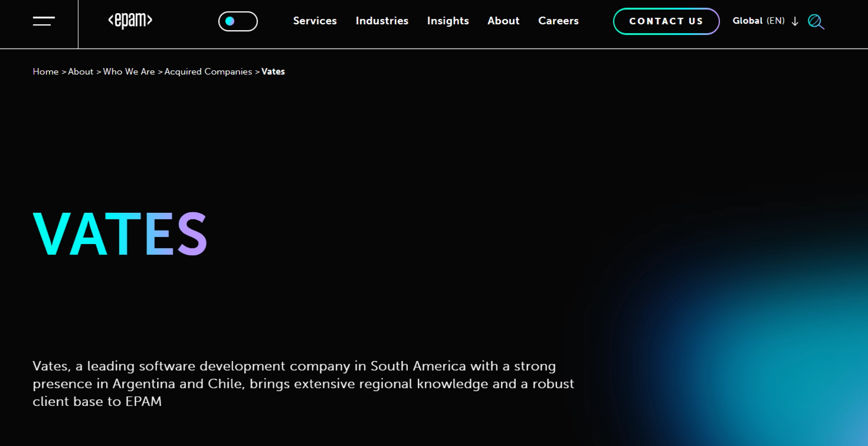Click the Vates breadcrumb item
This screenshot has width=868, height=446.
273,72
